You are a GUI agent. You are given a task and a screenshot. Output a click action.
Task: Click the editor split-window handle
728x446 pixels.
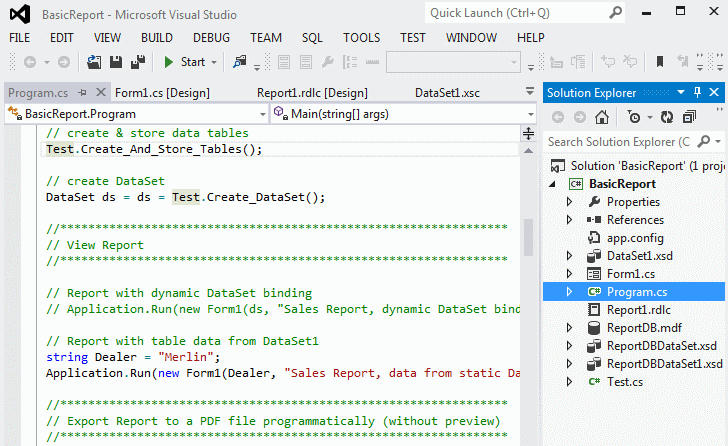528,134
